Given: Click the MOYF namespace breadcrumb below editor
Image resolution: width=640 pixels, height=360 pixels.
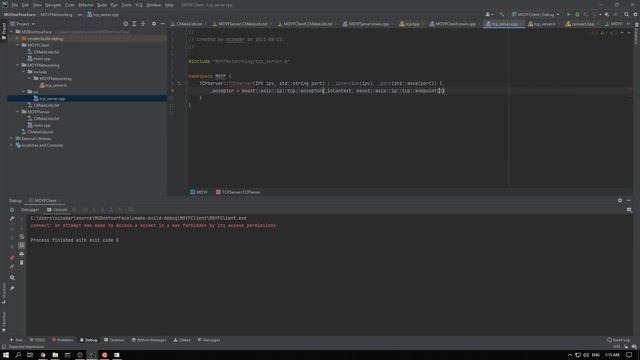Looking at the screenshot, I should tap(199, 192).
